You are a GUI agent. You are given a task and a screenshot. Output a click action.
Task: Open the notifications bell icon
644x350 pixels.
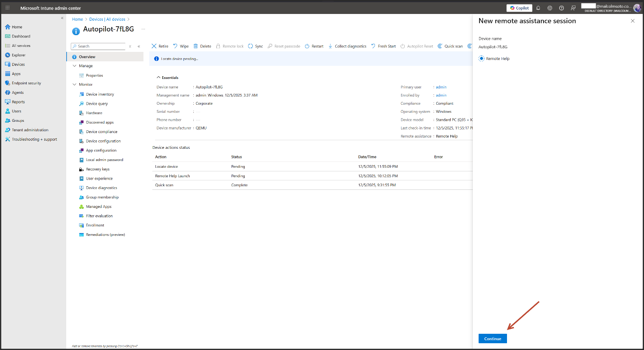(x=538, y=8)
